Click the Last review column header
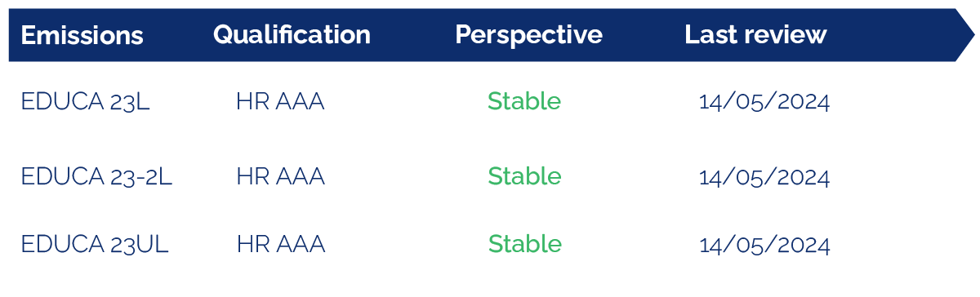This screenshot has width=980, height=297. [755, 35]
